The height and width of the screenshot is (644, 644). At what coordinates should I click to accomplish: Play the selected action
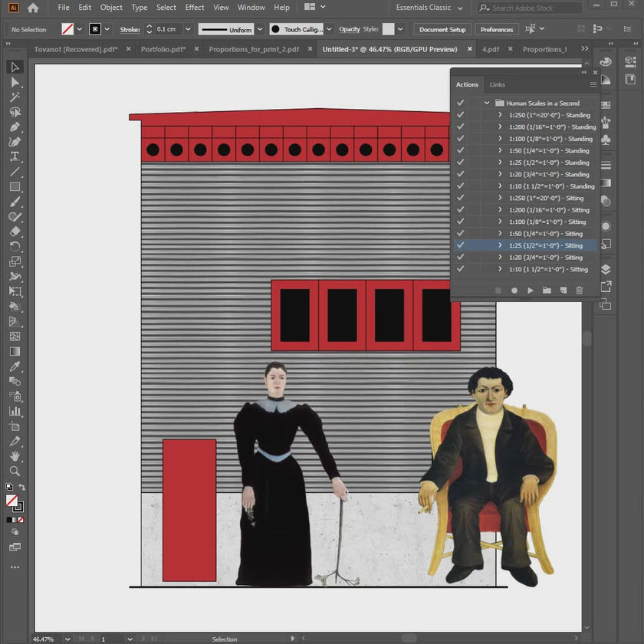tap(531, 291)
